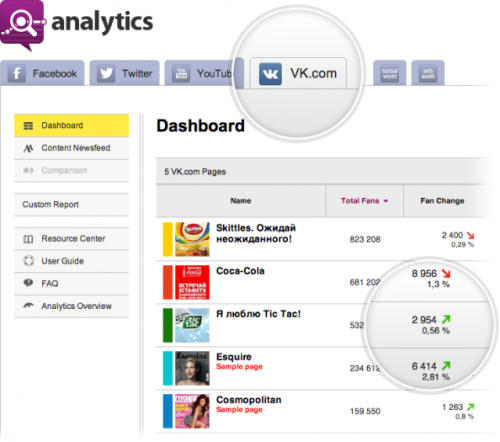500x442 pixels.
Task: Click the Resource Center book icon
Action: click(x=28, y=239)
